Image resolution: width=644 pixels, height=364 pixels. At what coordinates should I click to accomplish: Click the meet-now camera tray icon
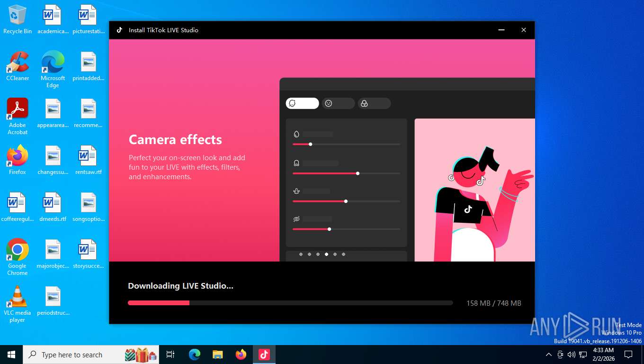(560, 355)
